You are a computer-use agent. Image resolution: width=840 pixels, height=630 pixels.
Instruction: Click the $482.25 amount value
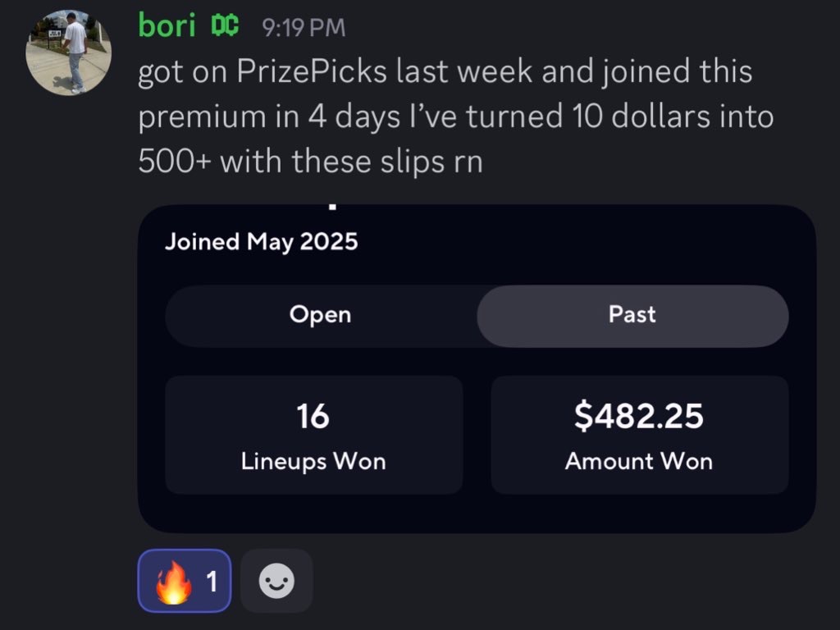coord(638,416)
